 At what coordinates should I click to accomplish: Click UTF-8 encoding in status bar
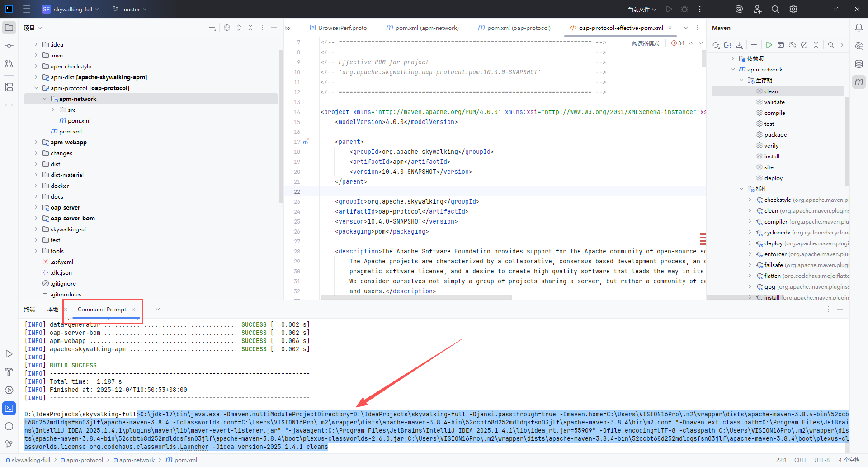tap(822, 460)
